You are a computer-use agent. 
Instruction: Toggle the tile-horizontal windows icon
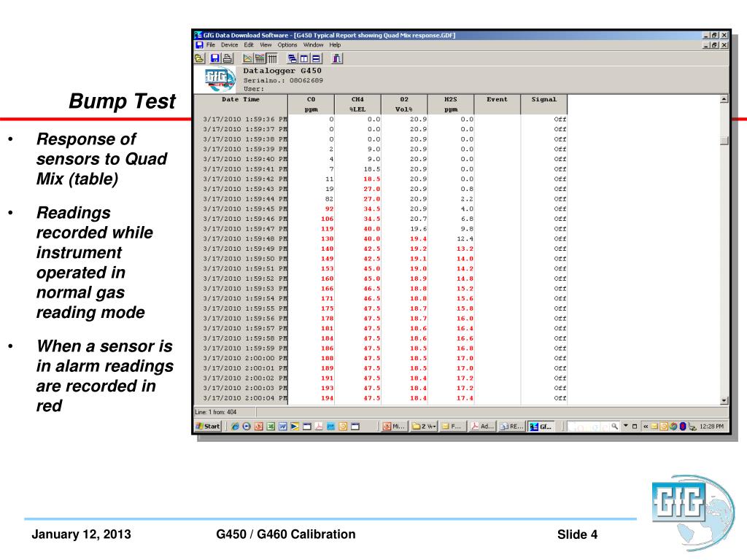click(x=317, y=58)
